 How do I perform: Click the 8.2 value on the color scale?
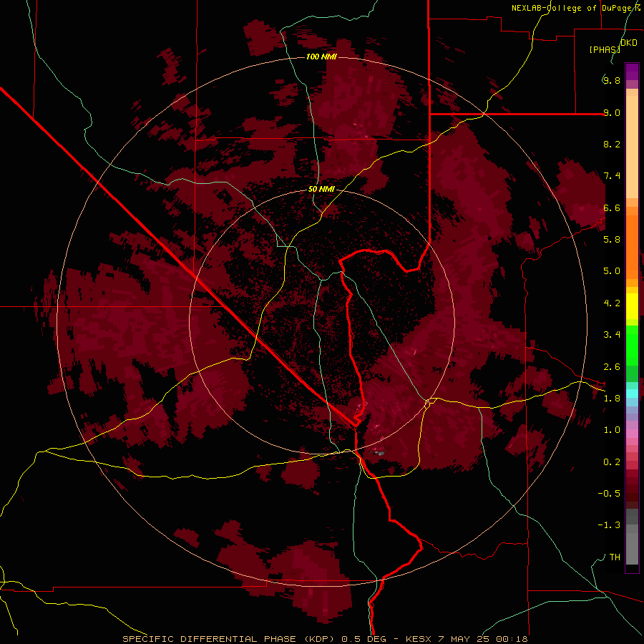click(612, 144)
